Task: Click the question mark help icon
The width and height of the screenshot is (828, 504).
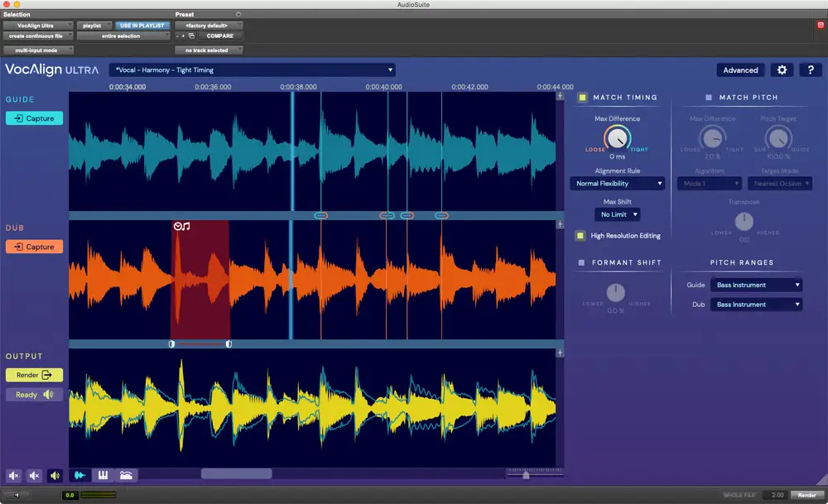Action: click(810, 70)
